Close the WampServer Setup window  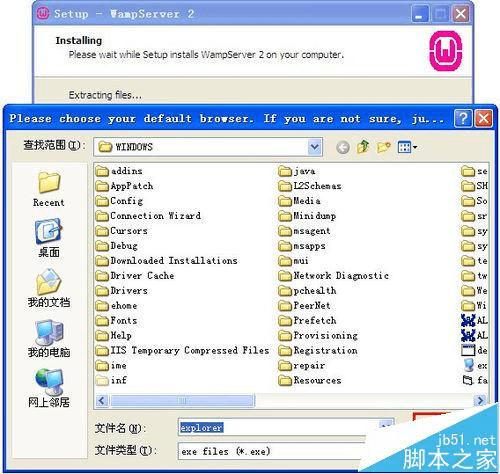[460, 14]
